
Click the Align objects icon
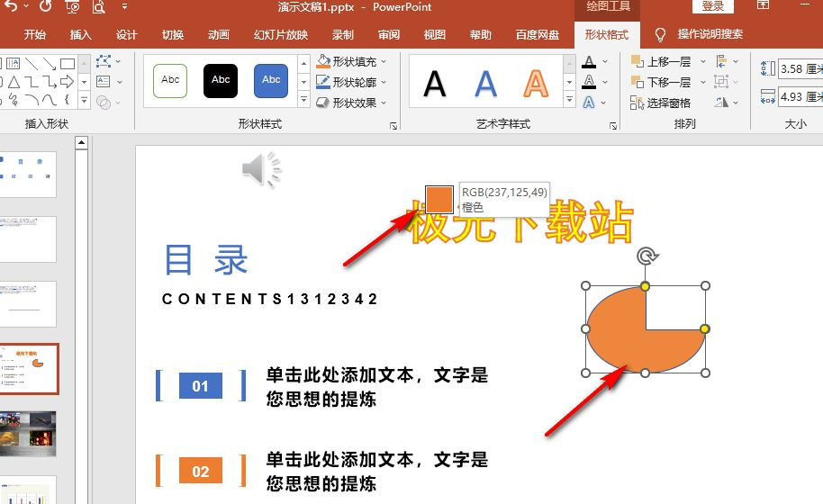tap(721, 62)
